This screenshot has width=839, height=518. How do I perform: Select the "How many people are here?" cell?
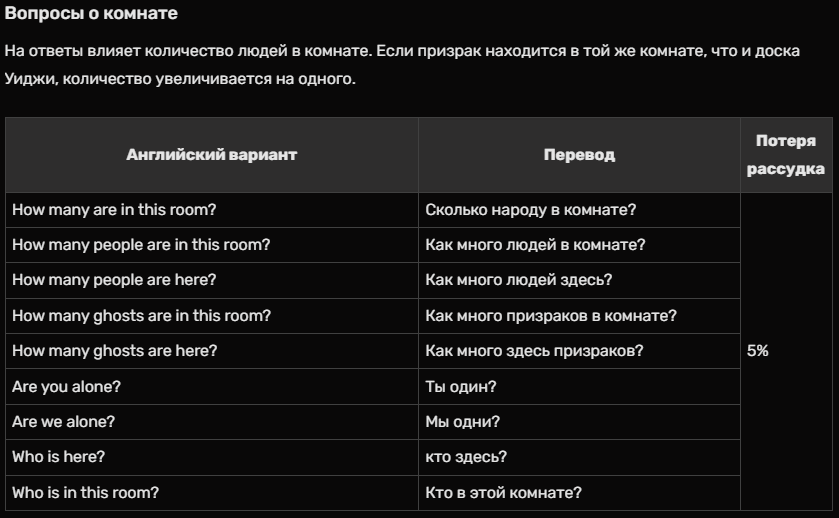(x=114, y=280)
